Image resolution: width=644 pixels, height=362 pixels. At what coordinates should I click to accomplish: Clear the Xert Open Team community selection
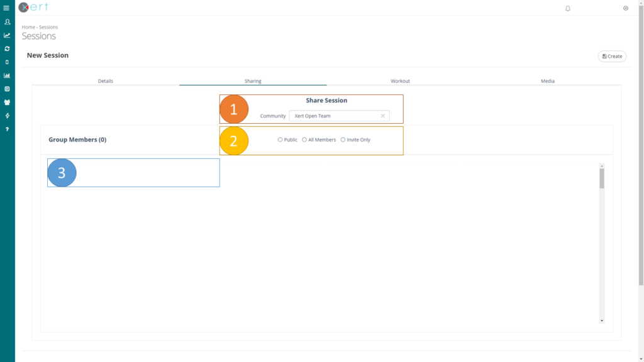point(382,116)
